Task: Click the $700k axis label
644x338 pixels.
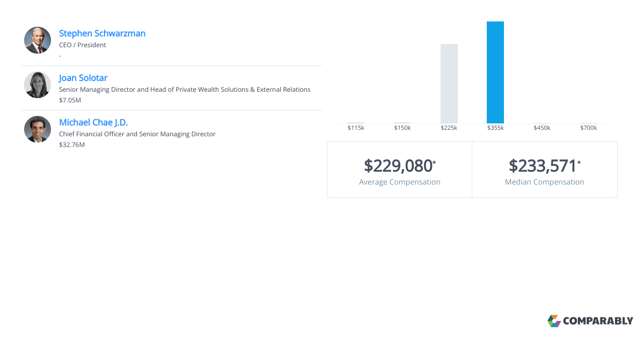Action: coord(589,128)
